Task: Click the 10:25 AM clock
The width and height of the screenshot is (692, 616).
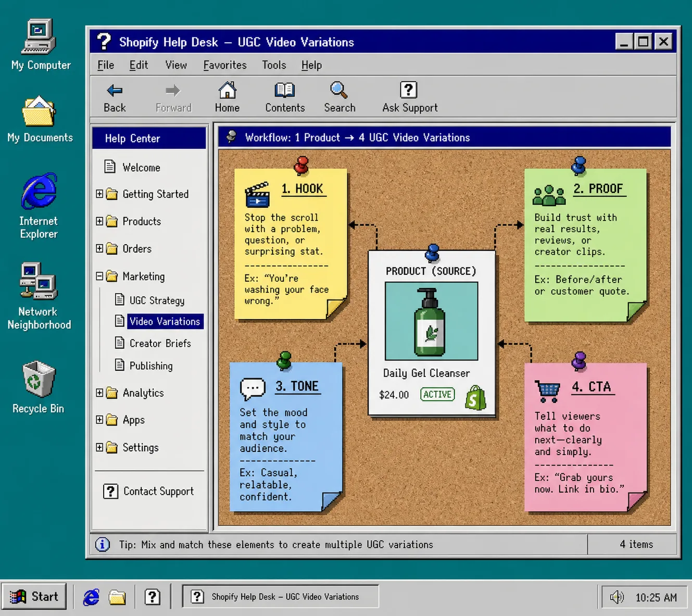Action: point(656,597)
